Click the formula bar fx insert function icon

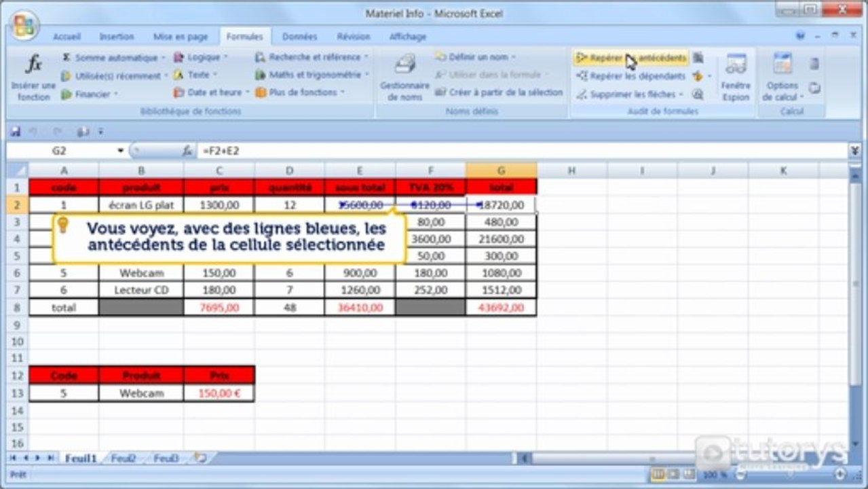tap(187, 151)
